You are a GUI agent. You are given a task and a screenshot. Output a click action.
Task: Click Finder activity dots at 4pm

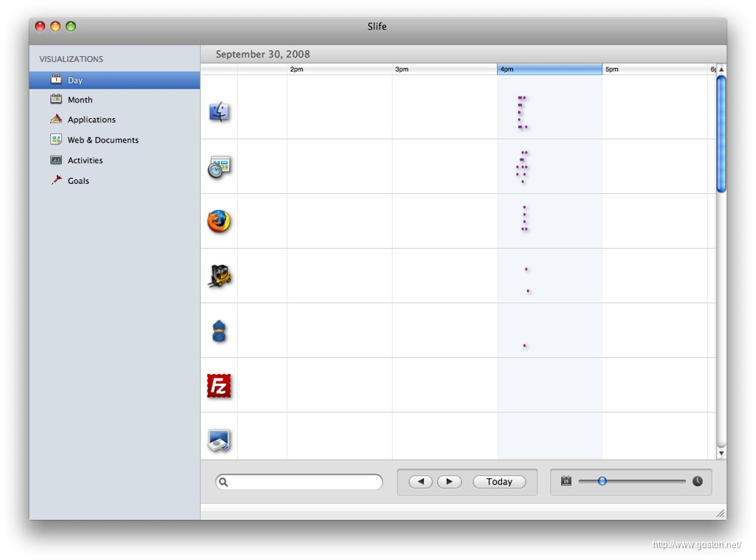[522, 112]
